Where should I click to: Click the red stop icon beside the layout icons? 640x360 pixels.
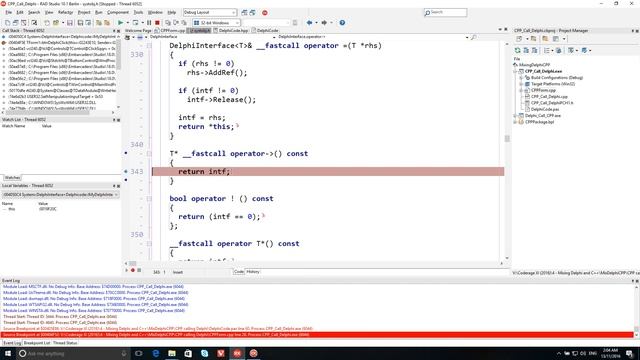click(x=264, y=13)
